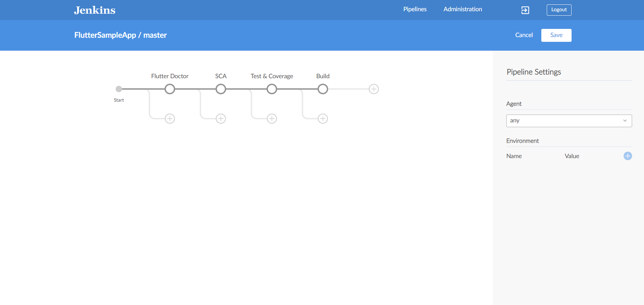Image resolution: width=644 pixels, height=305 pixels.
Task: Open the Agent dropdown set to any
Action: (x=569, y=121)
